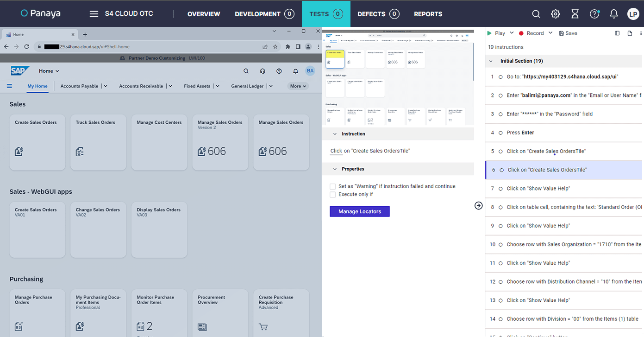Open the Panaya hamburger menu

click(x=94, y=14)
